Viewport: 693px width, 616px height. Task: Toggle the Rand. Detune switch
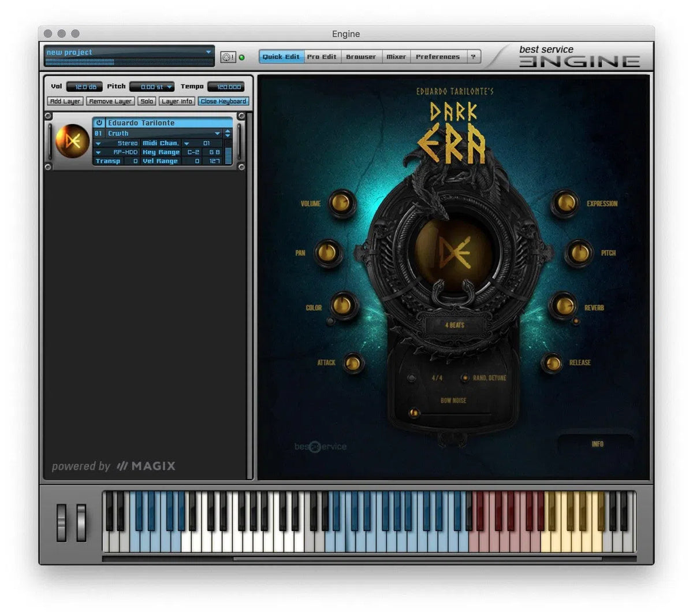(465, 378)
